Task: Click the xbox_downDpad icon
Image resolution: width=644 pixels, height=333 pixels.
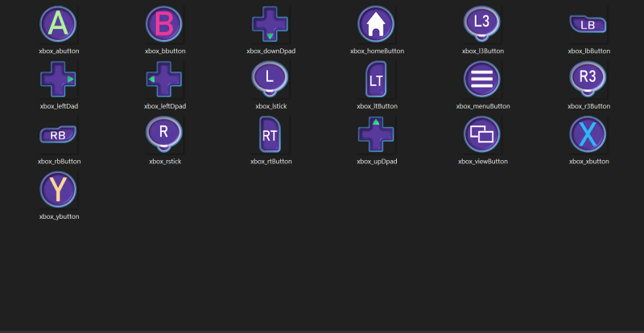Action: pos(270,24)
